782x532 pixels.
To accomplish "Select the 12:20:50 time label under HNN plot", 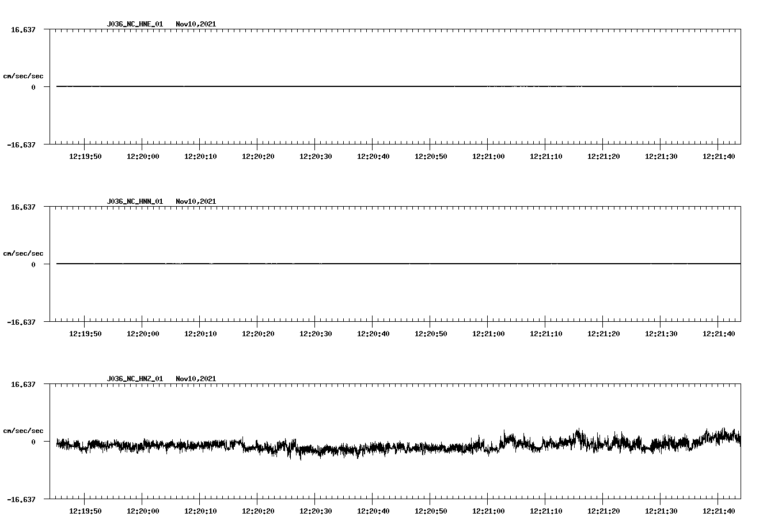I will 431,334.
